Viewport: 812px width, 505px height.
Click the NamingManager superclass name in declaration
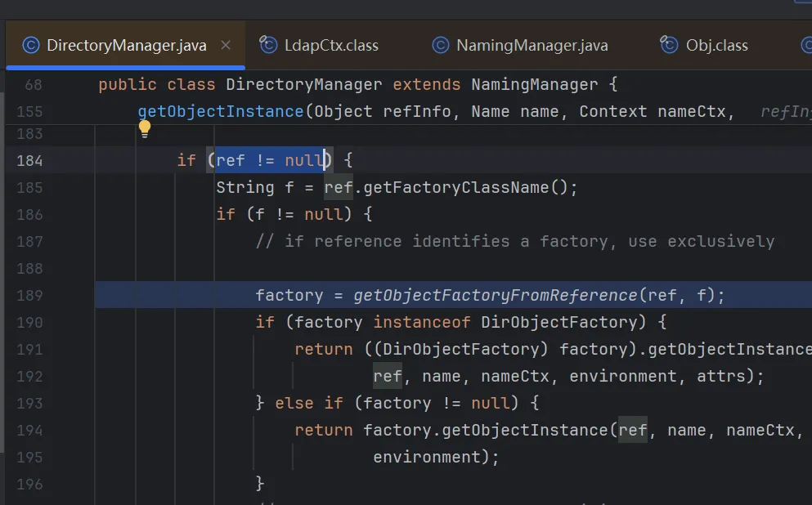pos(535,84)
